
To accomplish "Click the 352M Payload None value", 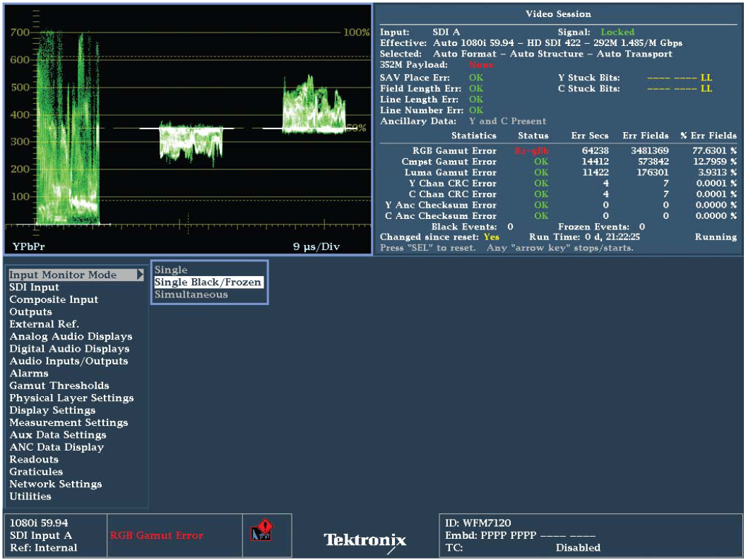I will point(482,65).
